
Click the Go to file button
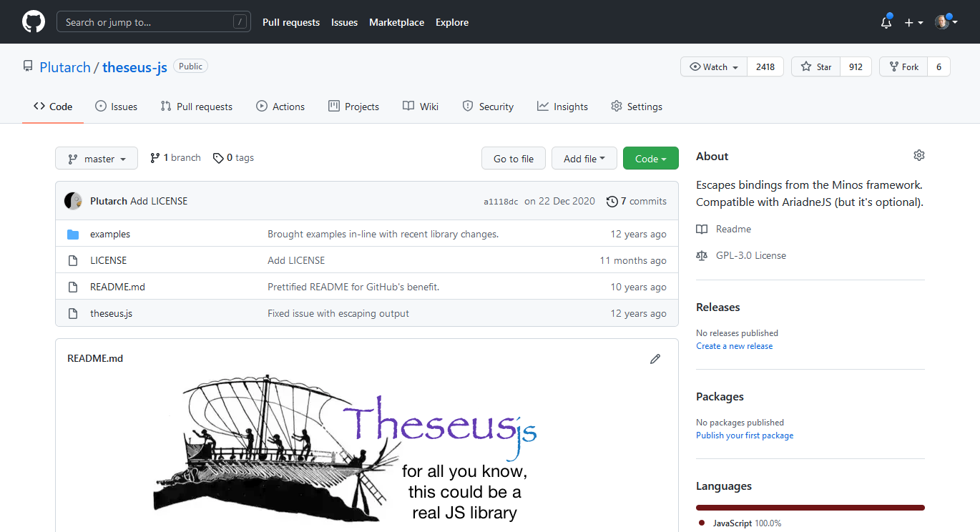pos(513,159)
